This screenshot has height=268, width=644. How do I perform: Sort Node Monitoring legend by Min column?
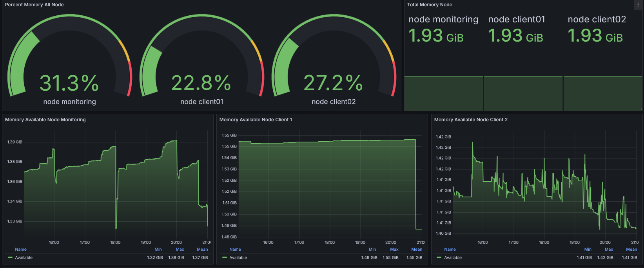[158, 250]
